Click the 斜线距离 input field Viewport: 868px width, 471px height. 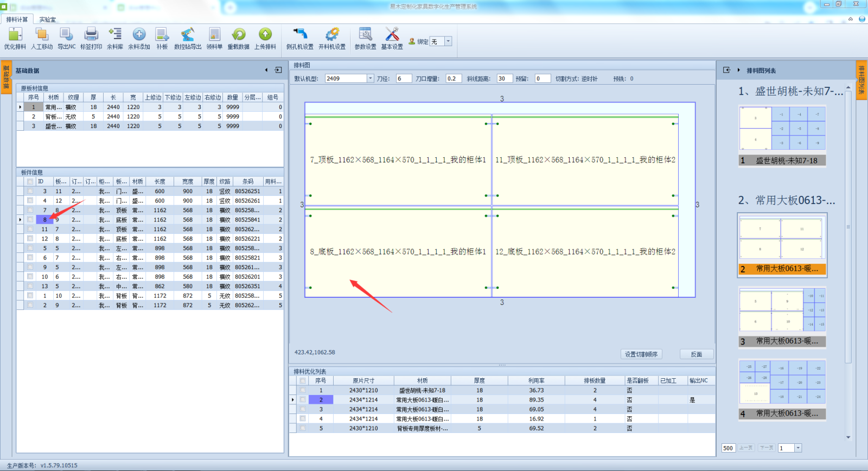[505, 79]
